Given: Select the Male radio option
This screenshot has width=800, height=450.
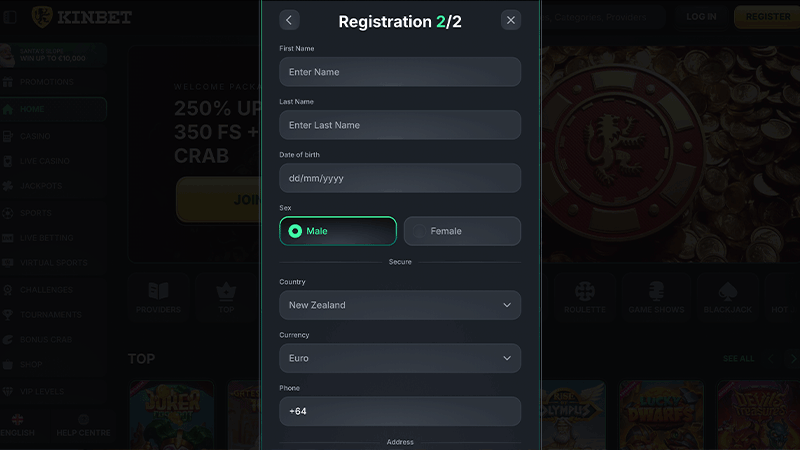Looking at the screenshot, I should coord(338,231).
